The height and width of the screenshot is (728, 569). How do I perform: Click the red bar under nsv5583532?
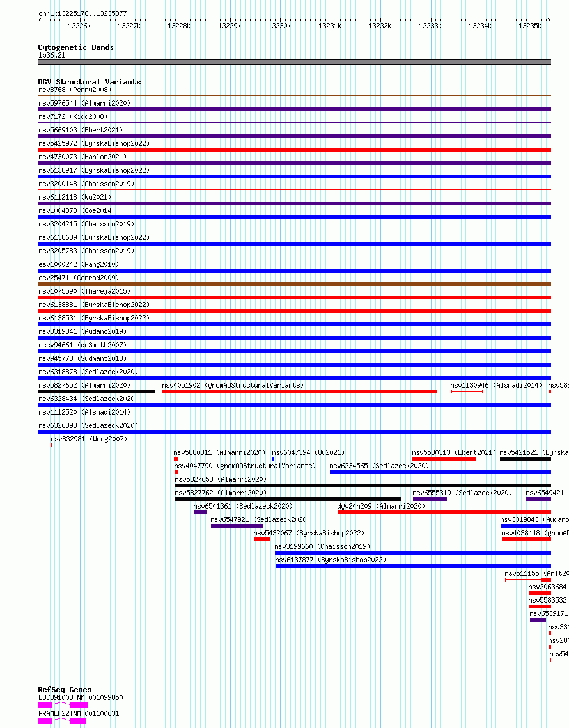click(x=540, y=607)
